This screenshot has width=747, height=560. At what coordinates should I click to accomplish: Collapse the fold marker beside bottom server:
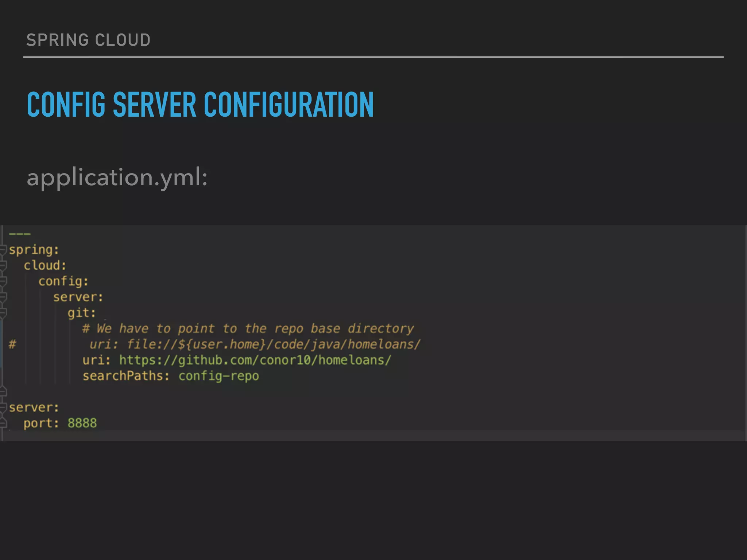pos(3,408)
